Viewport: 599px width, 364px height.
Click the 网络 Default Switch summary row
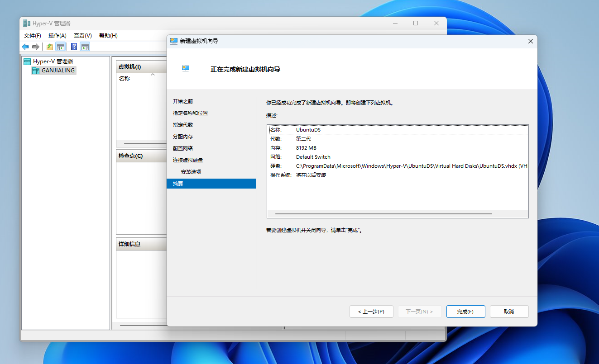398,157
